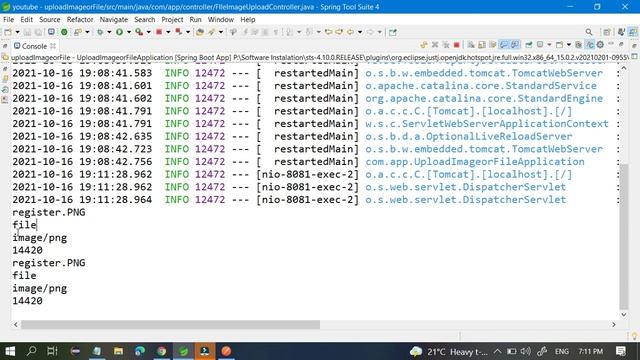This screenshot has width=640, height=360.
Task: Click Remove All Terminated Launches icon
Action: click(x=446, y=45)
